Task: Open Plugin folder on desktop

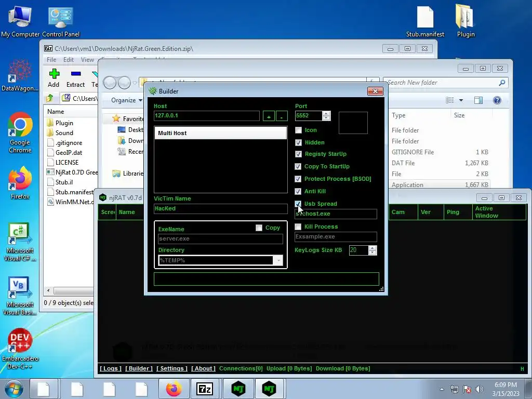Action: coord(465,21)
